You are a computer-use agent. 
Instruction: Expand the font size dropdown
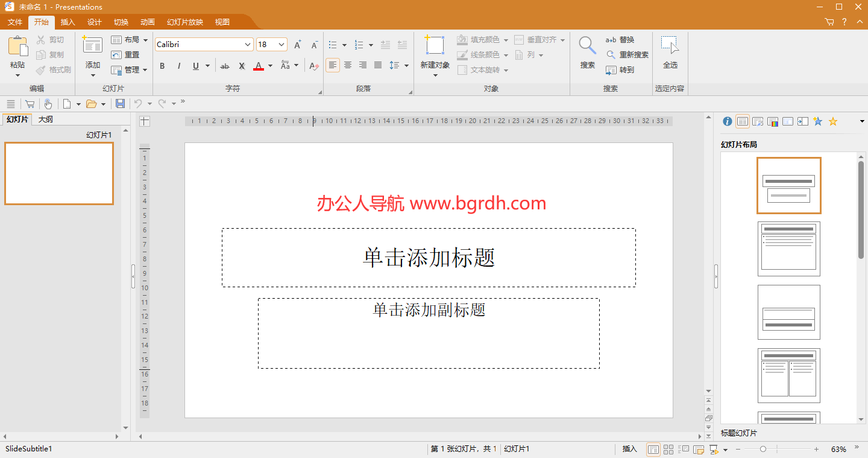pos(281,44)
